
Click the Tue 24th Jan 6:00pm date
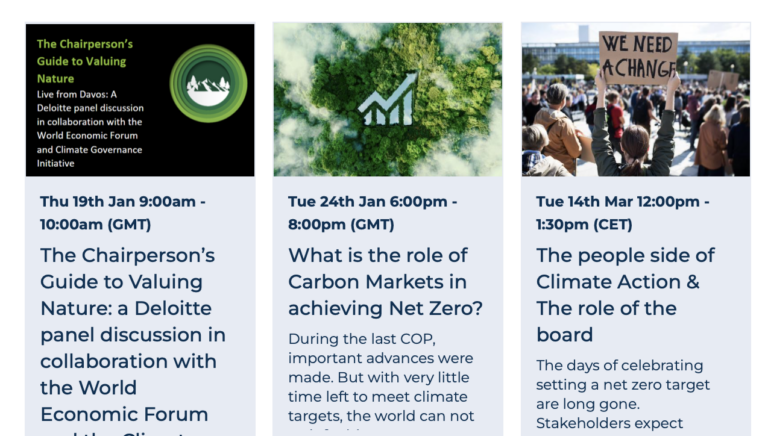[373, 213]
